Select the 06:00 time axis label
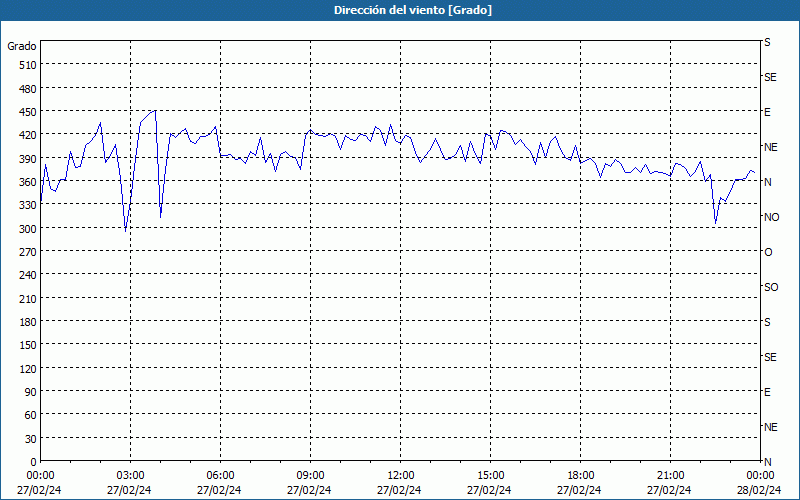Screen dimensions: 800x500 (220, 476)
